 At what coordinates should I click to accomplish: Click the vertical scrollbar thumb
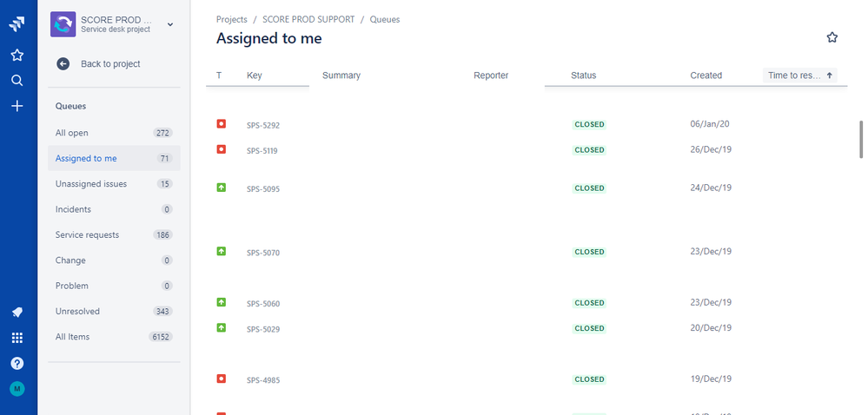click(861, 140)
